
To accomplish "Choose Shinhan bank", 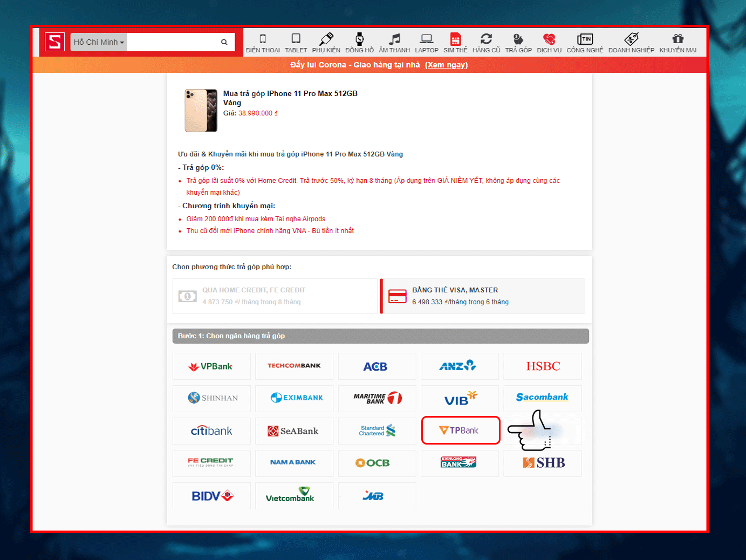I will (211, 399).
